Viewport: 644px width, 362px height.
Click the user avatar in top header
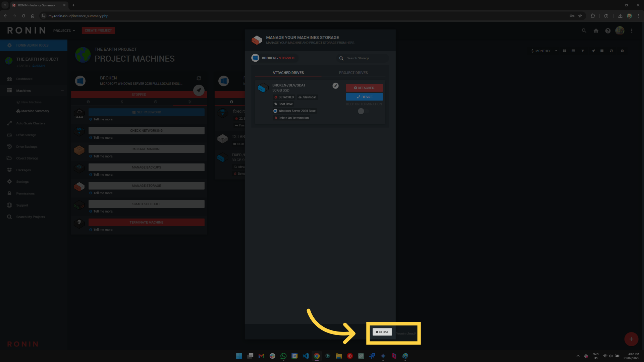coord(620,31)
